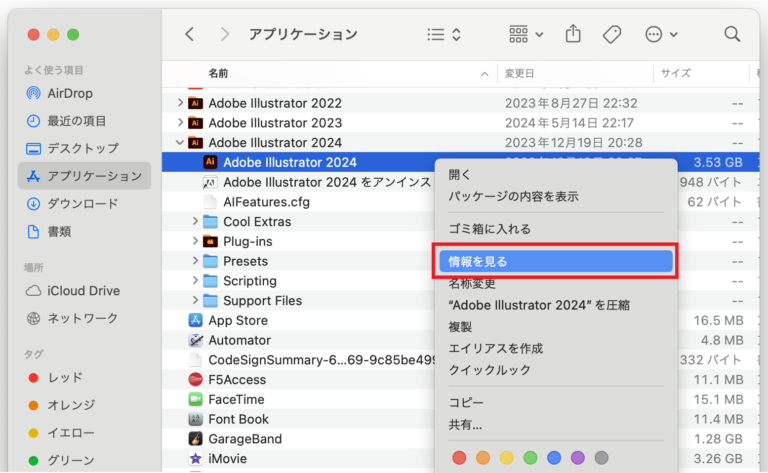Image resolution: width=768 pixels, height=473 pixels.
Task: Apply the purple tag color dot
Action: [x=577, y=458]
